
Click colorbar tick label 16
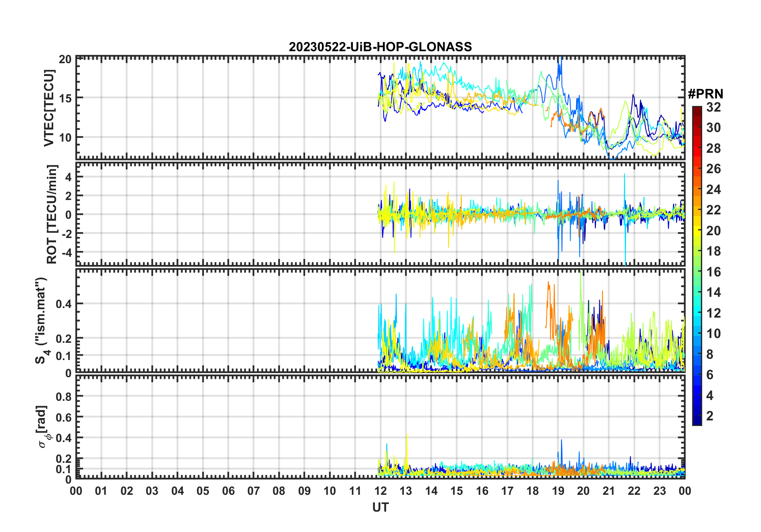713,272
